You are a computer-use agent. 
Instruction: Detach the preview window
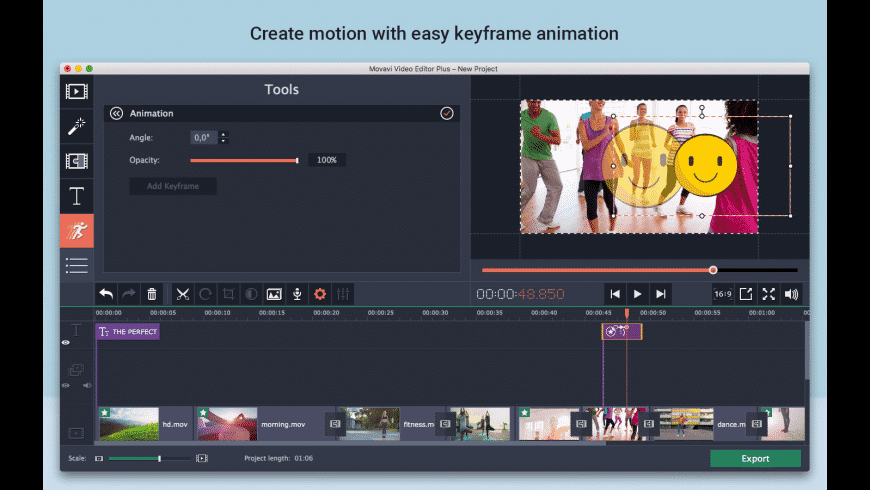[x=746, y=294]
